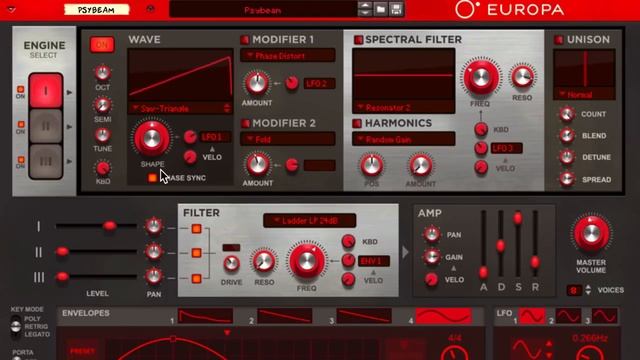This screenshot has height=360, width=640.
Task: Open the Saw-Triangle waveform dropdown
Action: tap(180, 109)
